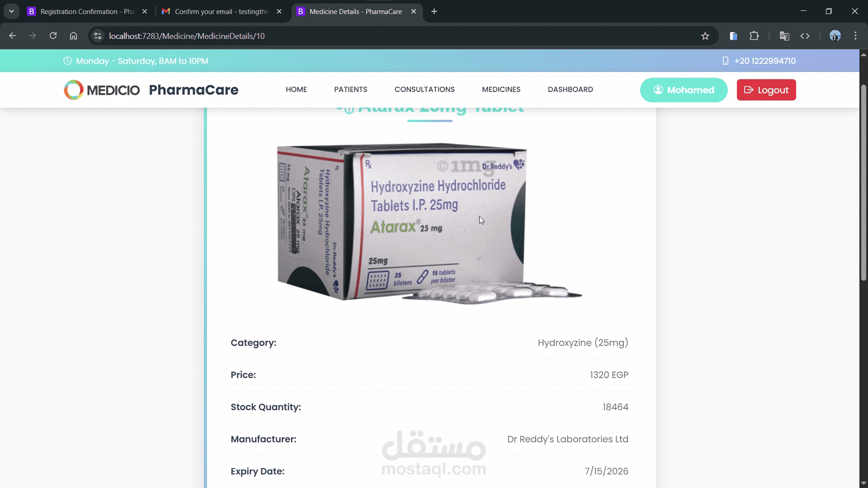The width and height of the screenshot is (868, 488).
Task: Go to browser home page
Action: 73,36
